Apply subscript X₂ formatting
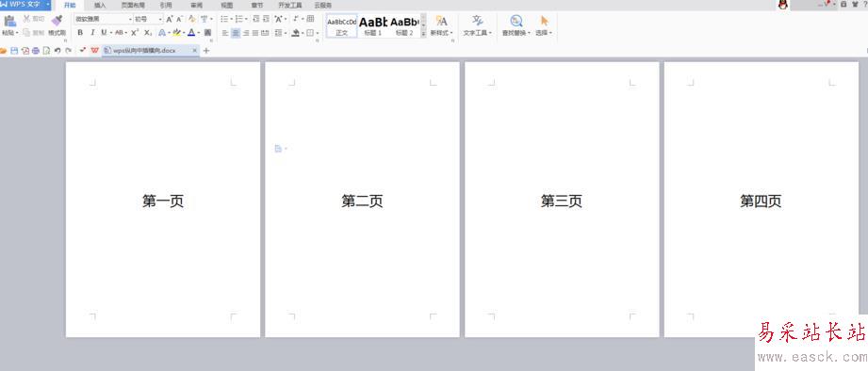The height and width of the screenshot is (371, 868). click(148, 33)
